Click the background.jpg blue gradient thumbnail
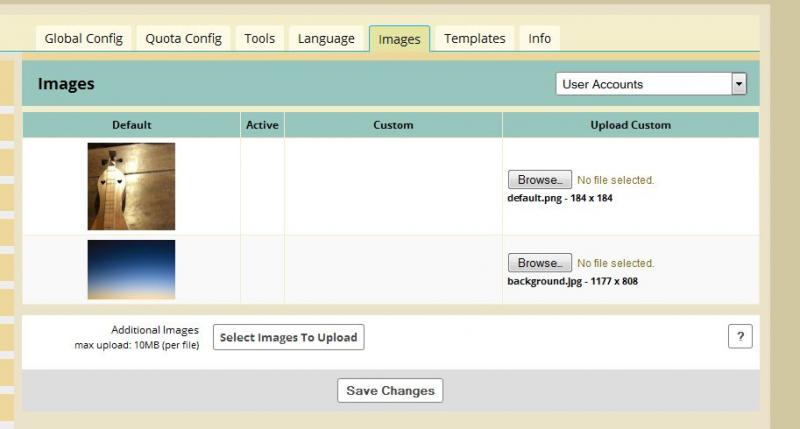The height and width of the screenshot is (429, 800). click(131, 269)
